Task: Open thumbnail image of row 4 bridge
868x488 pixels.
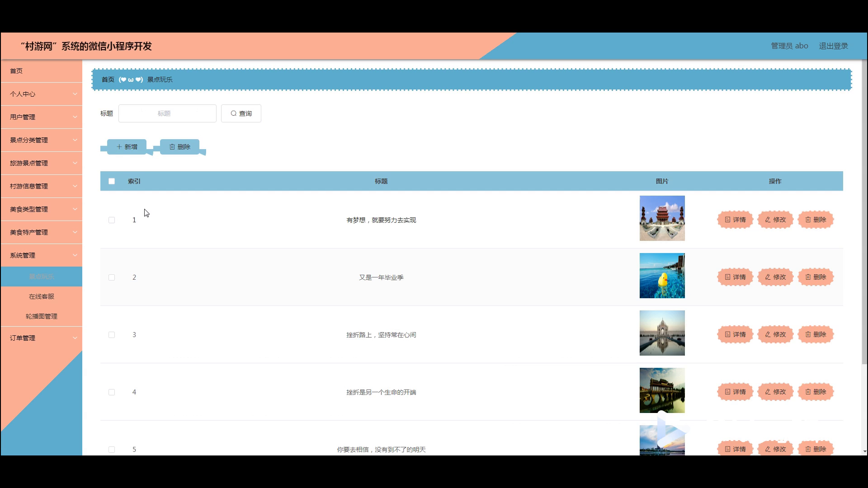Action: click(662, 390)
